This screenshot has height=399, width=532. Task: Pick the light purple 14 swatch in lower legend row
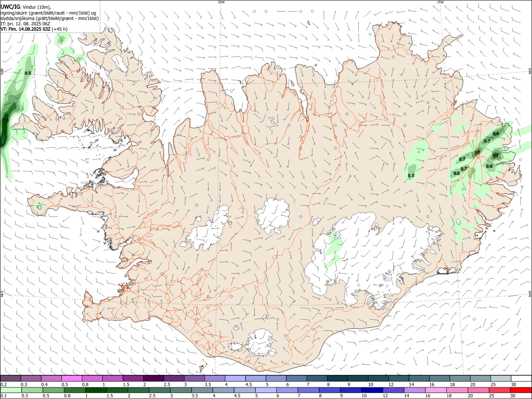point(415,390)
